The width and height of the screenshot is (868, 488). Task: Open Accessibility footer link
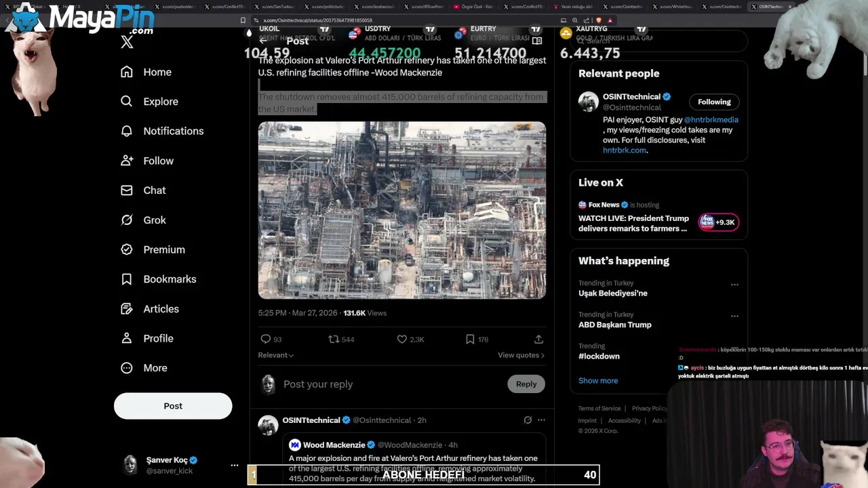coord(624,421)
